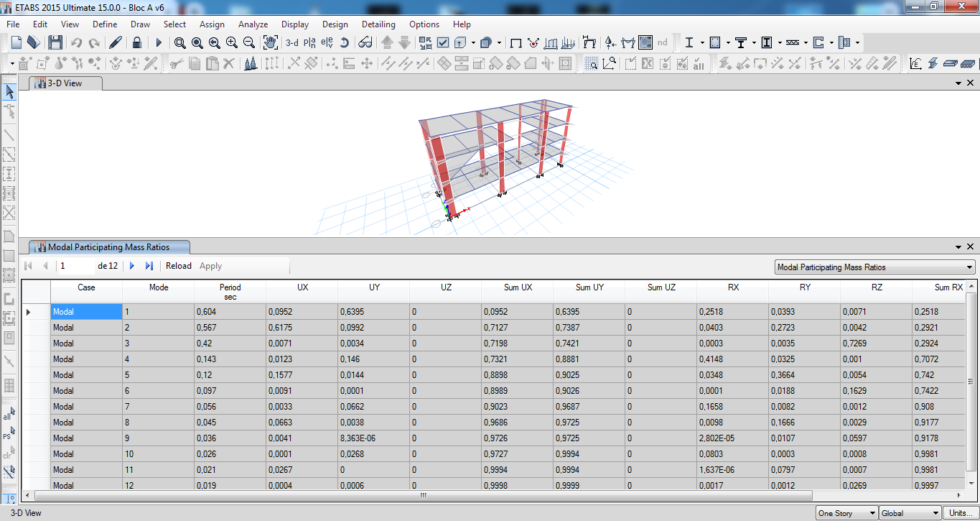
Task: Open the Define menu
Action: coord(105,24)
